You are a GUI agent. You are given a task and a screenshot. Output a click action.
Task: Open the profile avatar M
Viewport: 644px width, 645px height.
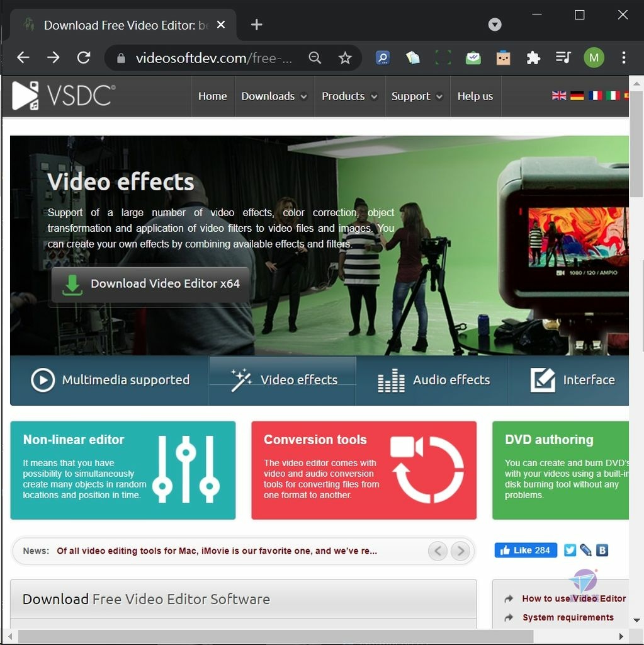click(594, 57)
